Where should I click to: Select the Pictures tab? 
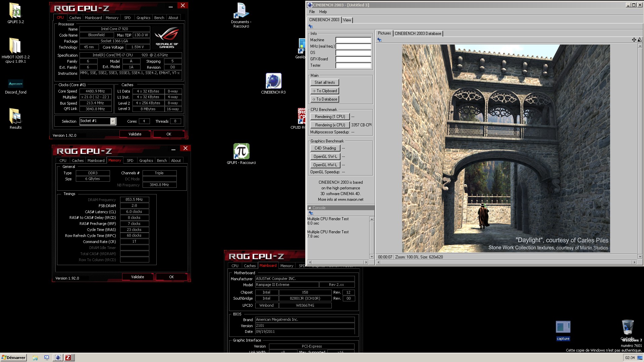click(384, 33)
